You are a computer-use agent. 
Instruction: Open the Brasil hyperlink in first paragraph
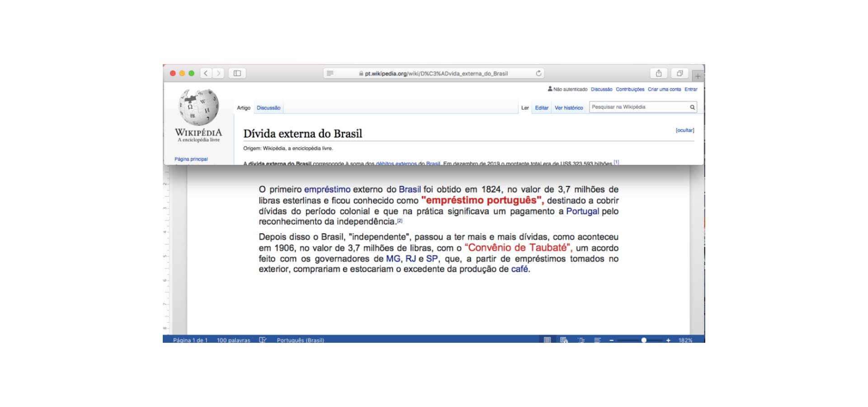(410, 189)
